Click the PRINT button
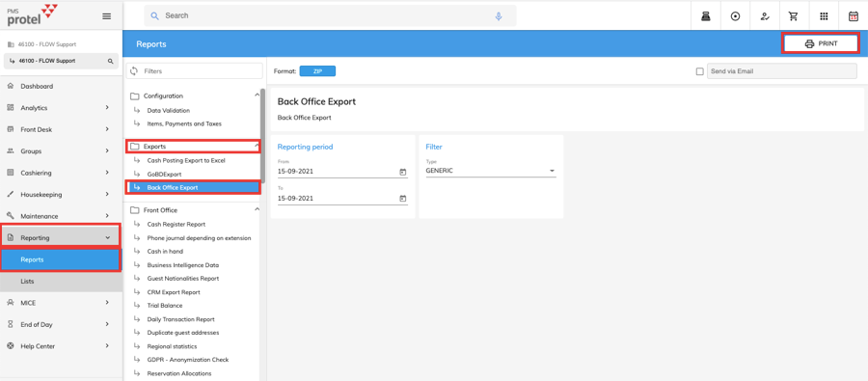The height and width of the screenshot is (381, 868). (821, 43)
